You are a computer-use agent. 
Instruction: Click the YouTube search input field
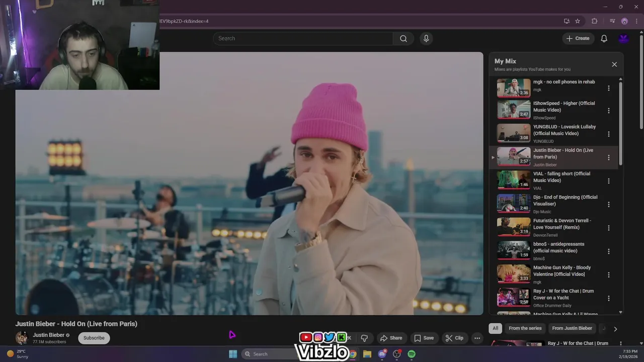(303, 38)
